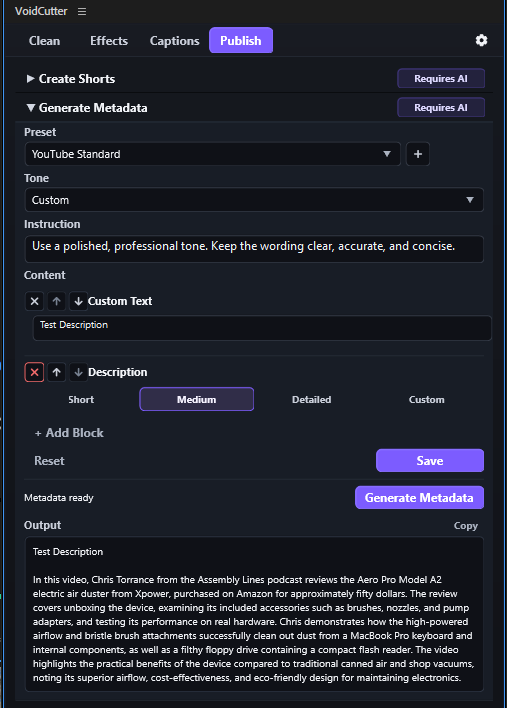
Task: Switch to the Effects tab
Action: (109, 41)
